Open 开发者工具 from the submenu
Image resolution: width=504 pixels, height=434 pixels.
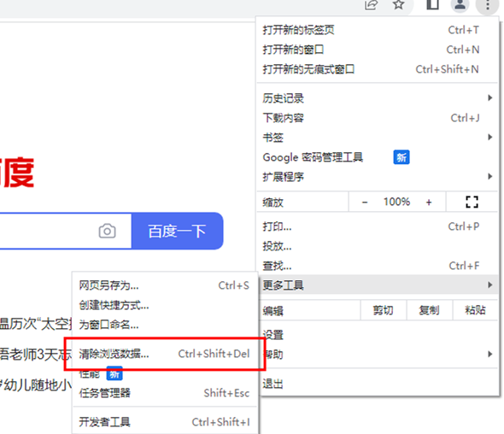point(165,422)
